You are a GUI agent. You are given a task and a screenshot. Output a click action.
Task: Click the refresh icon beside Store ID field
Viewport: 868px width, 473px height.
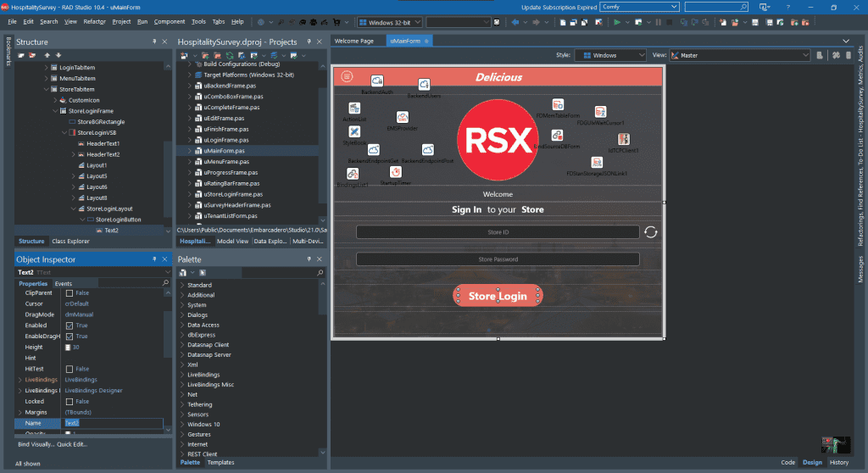click(650, 232)
